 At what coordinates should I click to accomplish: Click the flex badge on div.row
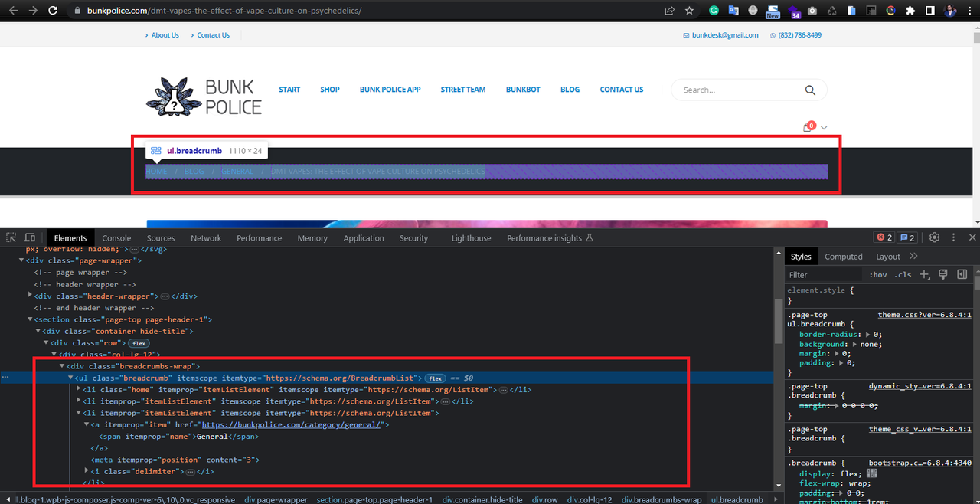point(139,343)
